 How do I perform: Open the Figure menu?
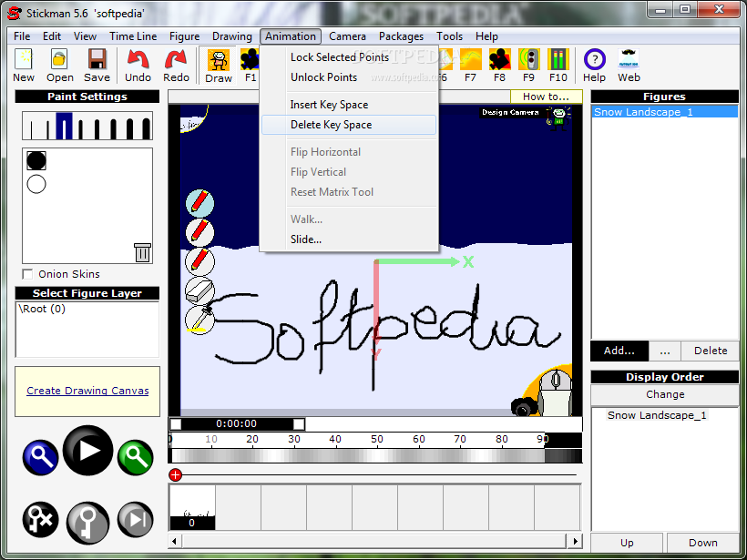(x=184, y=36)
